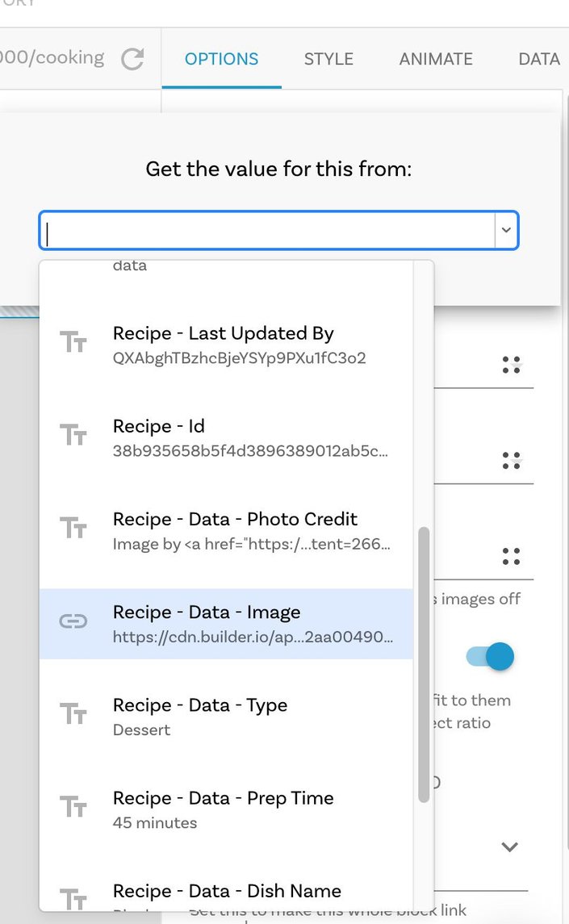
Task: Click text icon beside Recipe - Data - Type
Action: tap(73, 713)
